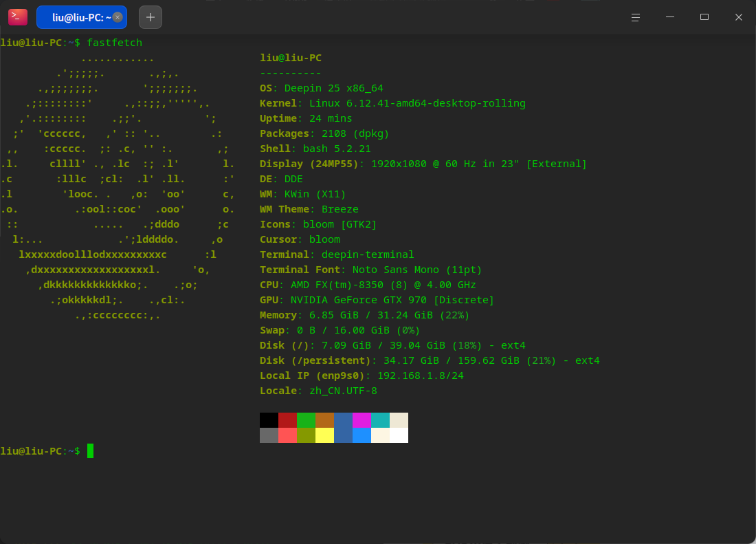Click the Memory value "6.85 GiB / 31.24 GiB"
Viewport: 756px width, 544px height.
(371, 316)
